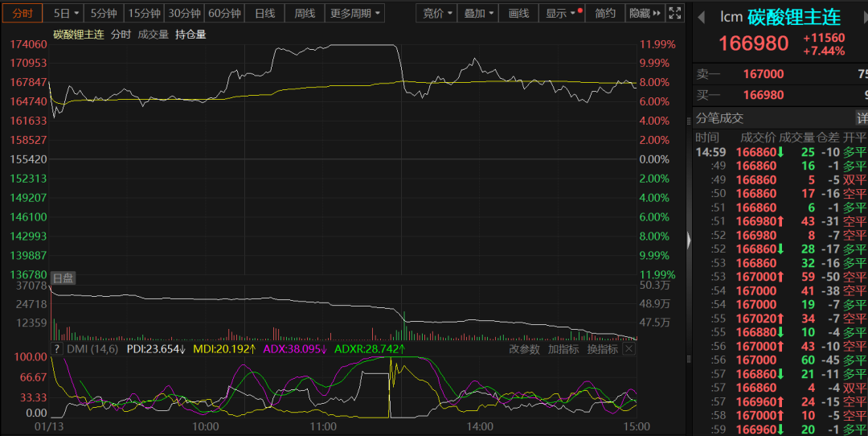This screenshot has width=868, height=436.
Task: Expand the 叠加 overlay dropdown
Action: coord(479,14)
